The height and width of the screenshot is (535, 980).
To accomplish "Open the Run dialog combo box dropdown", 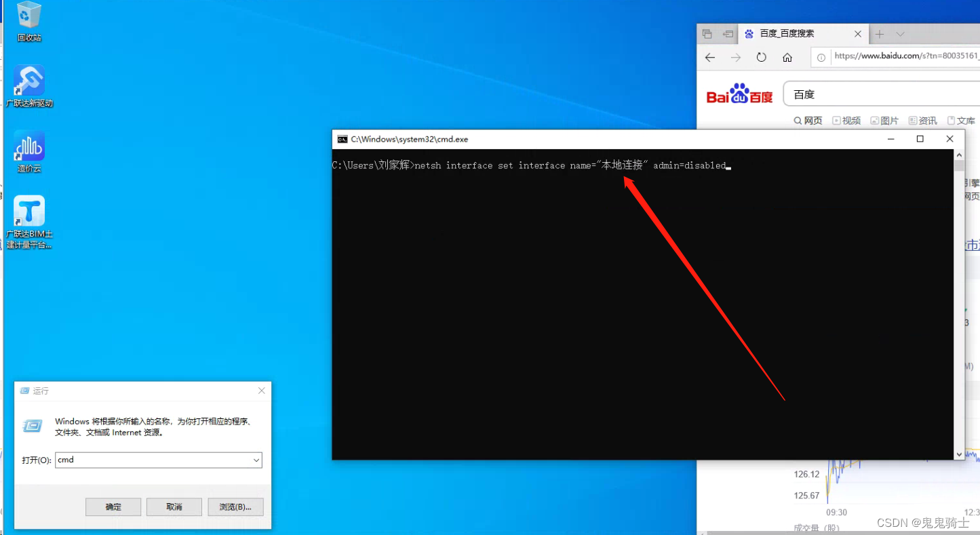I will pyautogui.click(x=258, y=460).
